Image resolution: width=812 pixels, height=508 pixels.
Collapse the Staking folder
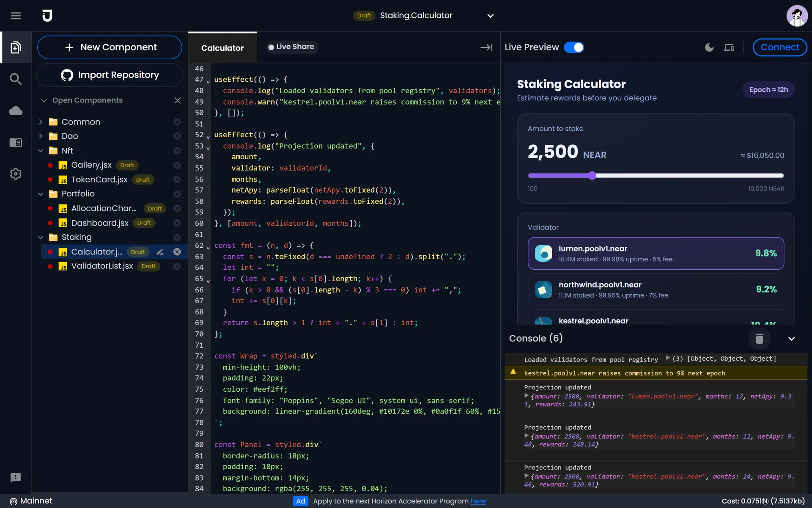pos(41,237)
